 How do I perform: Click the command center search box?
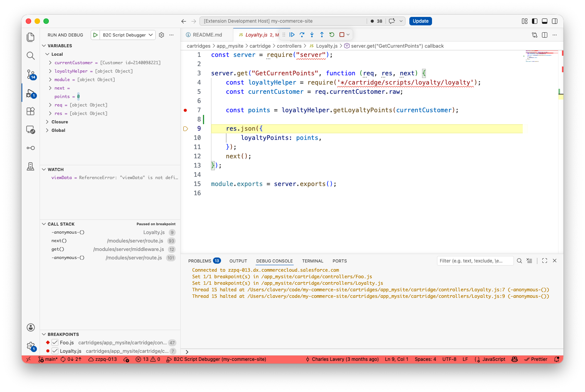(283, 21)
